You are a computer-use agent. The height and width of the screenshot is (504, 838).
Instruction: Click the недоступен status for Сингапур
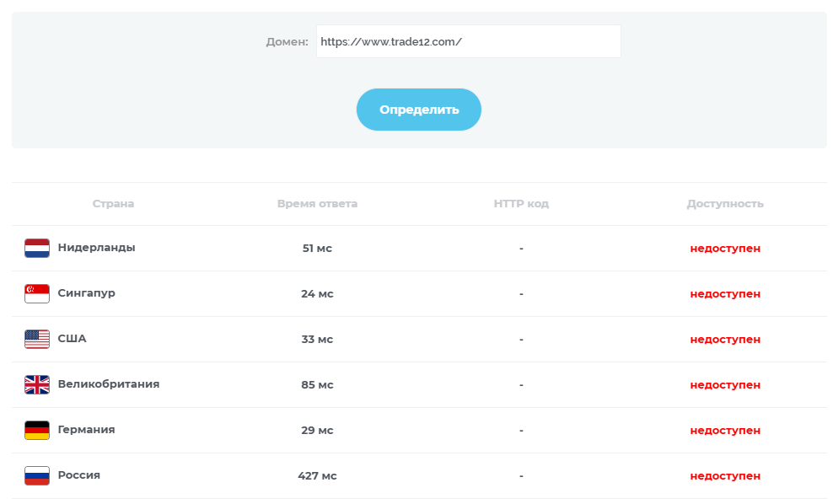pos(725,294)
